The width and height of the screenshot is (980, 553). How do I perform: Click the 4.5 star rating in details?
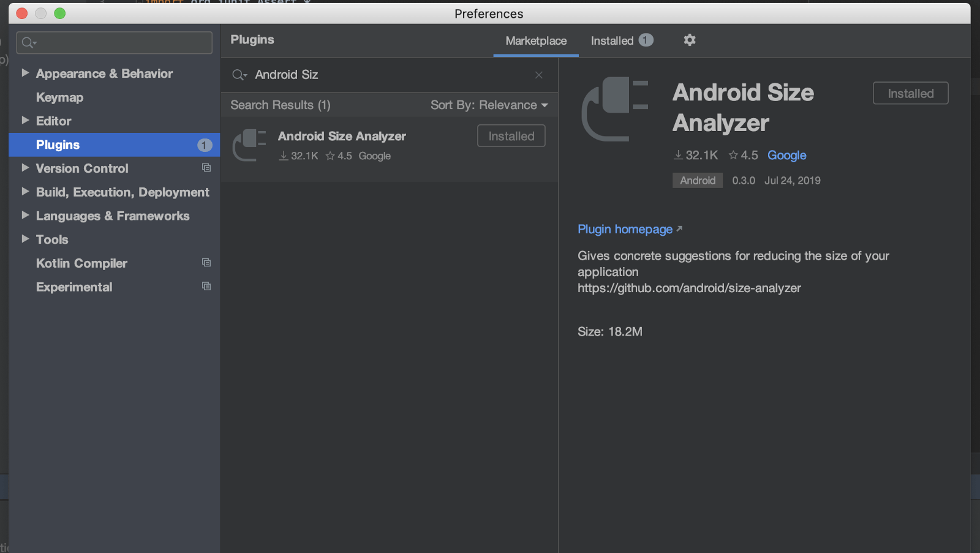click(x=743, y=155)
